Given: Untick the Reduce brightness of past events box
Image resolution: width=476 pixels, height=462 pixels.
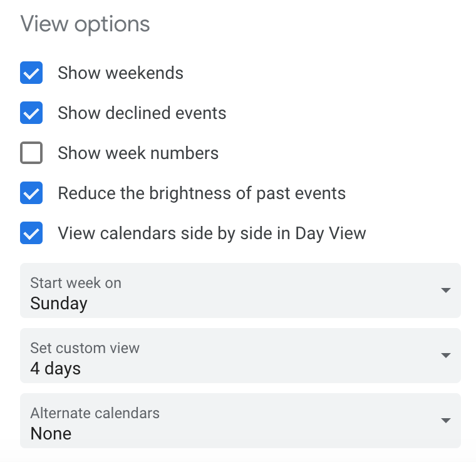Looking at the screenshot, I should pos(31,193).
